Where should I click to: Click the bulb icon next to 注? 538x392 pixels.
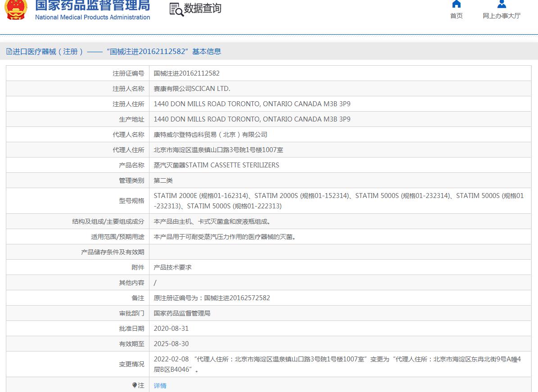135,385
